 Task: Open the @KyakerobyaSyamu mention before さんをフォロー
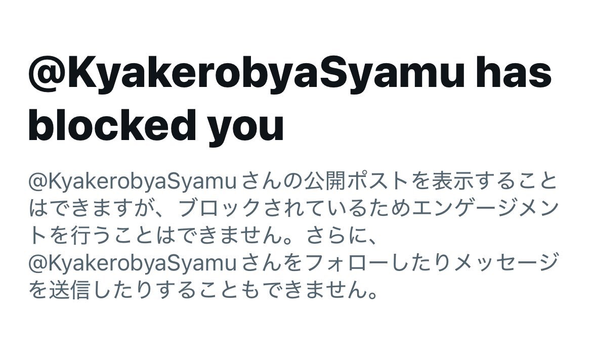coord(133,264)
